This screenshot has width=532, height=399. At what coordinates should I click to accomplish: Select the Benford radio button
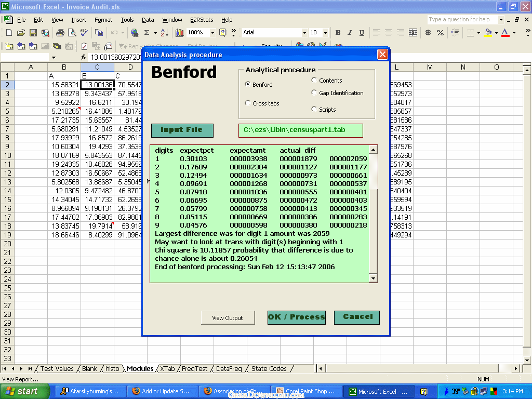[x=248, y=84]
